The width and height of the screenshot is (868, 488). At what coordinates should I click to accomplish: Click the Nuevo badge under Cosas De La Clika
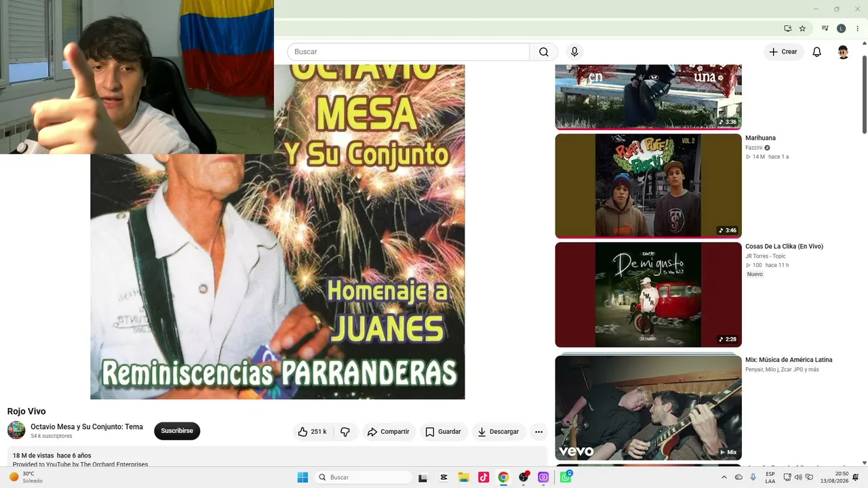tap(755, 274)
